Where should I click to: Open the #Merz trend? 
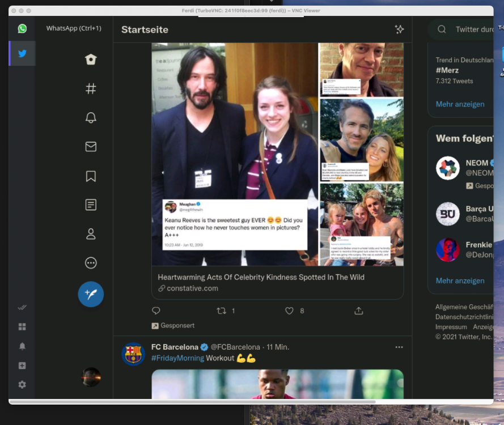(x=447, y=70)
